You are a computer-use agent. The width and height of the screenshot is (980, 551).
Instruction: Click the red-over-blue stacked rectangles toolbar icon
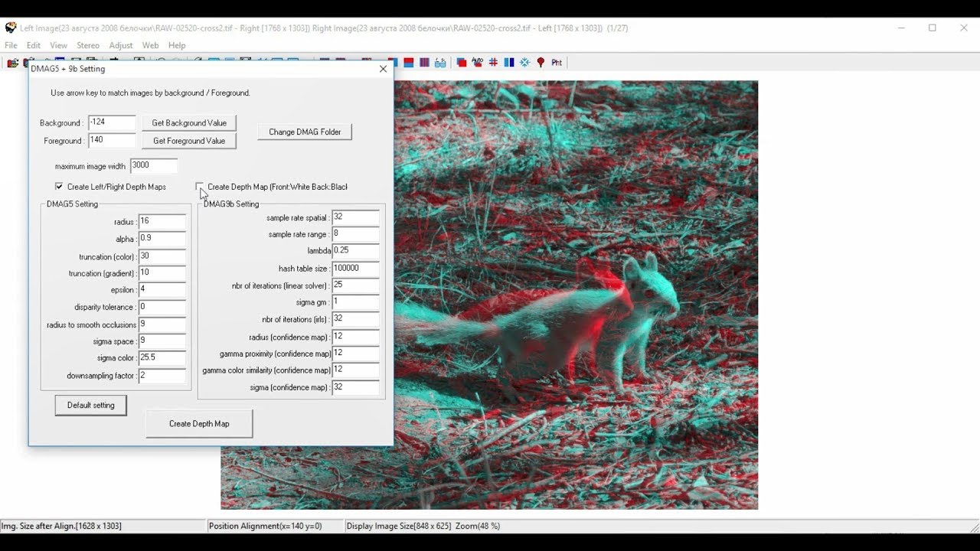tap(409, 63)
